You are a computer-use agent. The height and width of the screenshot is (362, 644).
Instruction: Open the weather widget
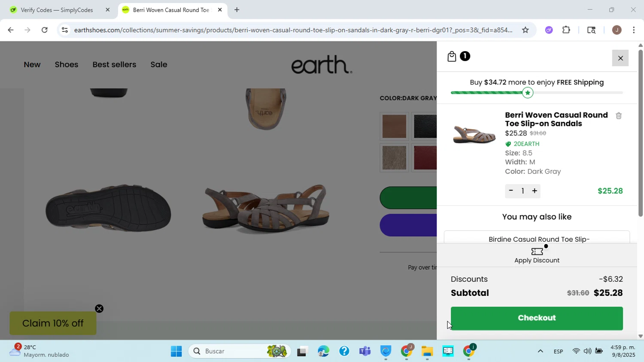click(x=39, y=351)
